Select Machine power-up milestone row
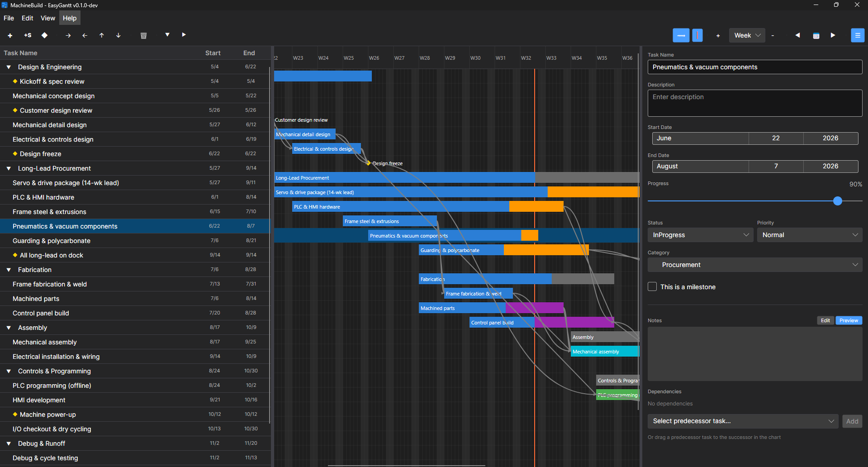 135,415
